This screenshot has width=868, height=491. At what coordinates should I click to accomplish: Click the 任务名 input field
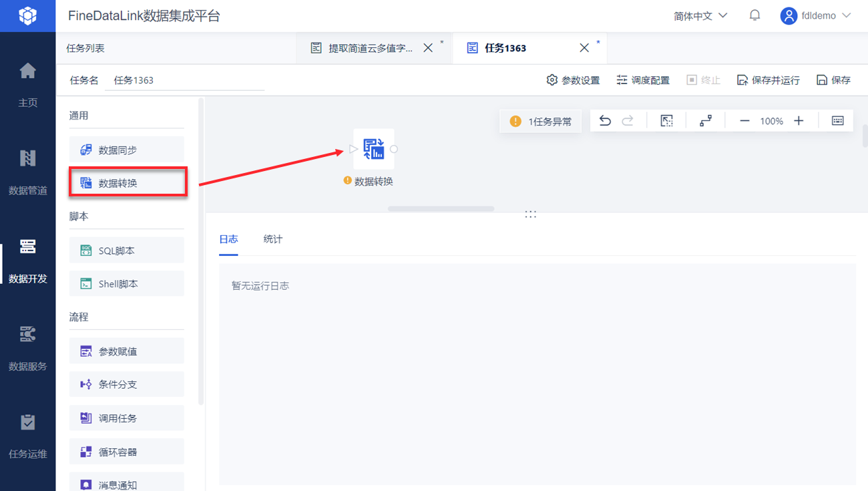point(185,80)
